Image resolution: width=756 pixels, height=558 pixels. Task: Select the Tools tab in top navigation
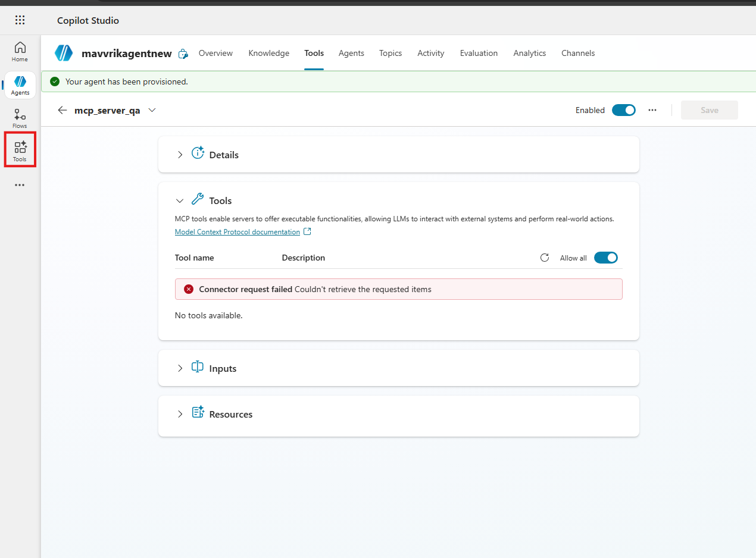pyautogui.click(x=314, y=53)
